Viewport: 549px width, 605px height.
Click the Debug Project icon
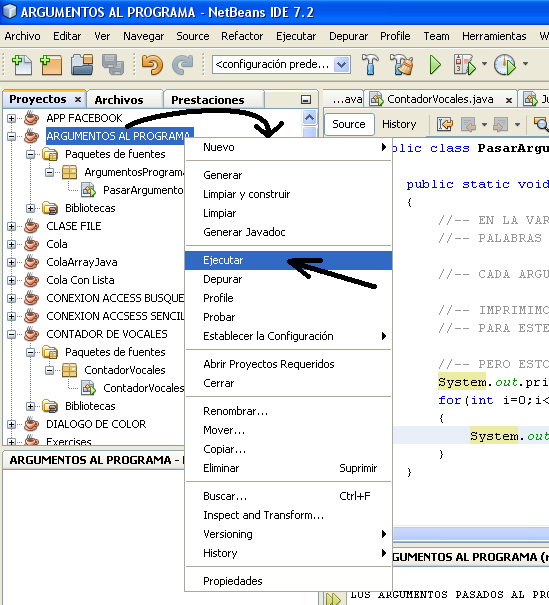click(465, 64)
